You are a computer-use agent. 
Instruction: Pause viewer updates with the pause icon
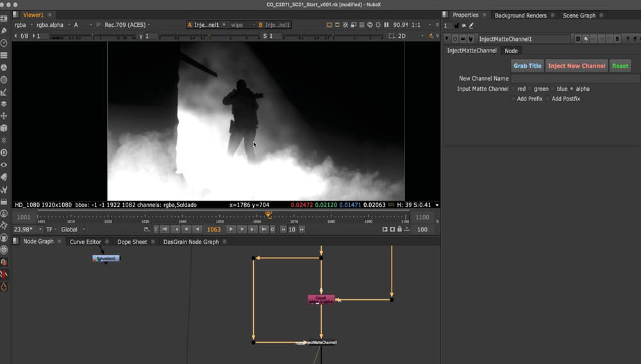click(x=387, y=25)
